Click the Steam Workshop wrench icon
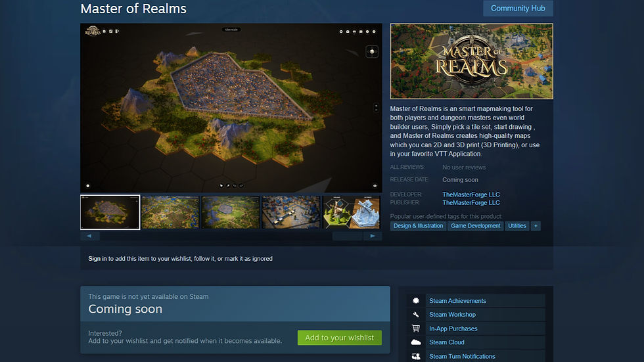644x362 pixels. (415, 315)
